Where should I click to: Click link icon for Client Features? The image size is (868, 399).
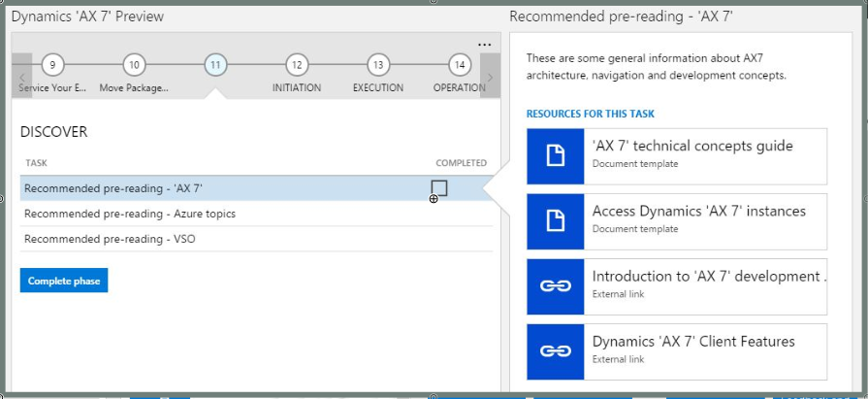556,351
